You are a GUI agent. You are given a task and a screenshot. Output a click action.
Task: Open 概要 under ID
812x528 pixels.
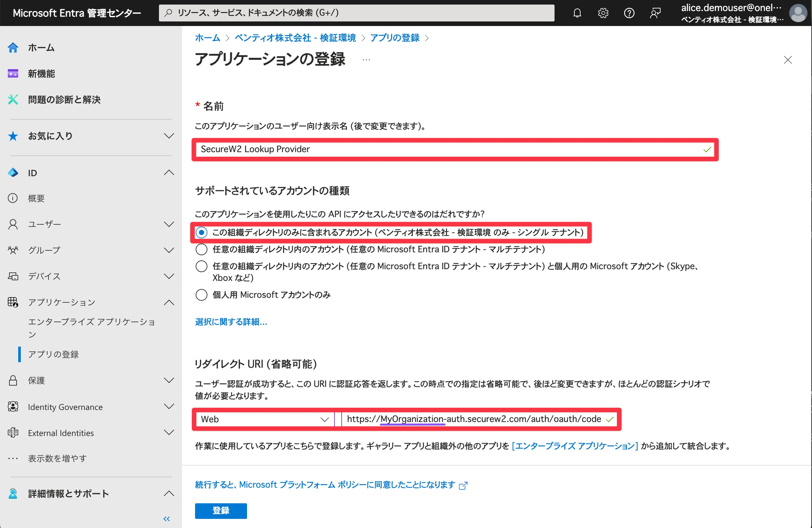coord(36,198)
